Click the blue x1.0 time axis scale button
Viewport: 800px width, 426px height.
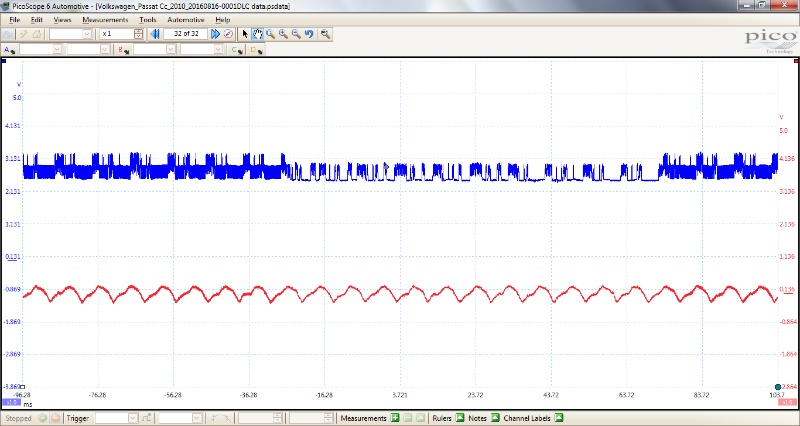click(x=11, y=402)
